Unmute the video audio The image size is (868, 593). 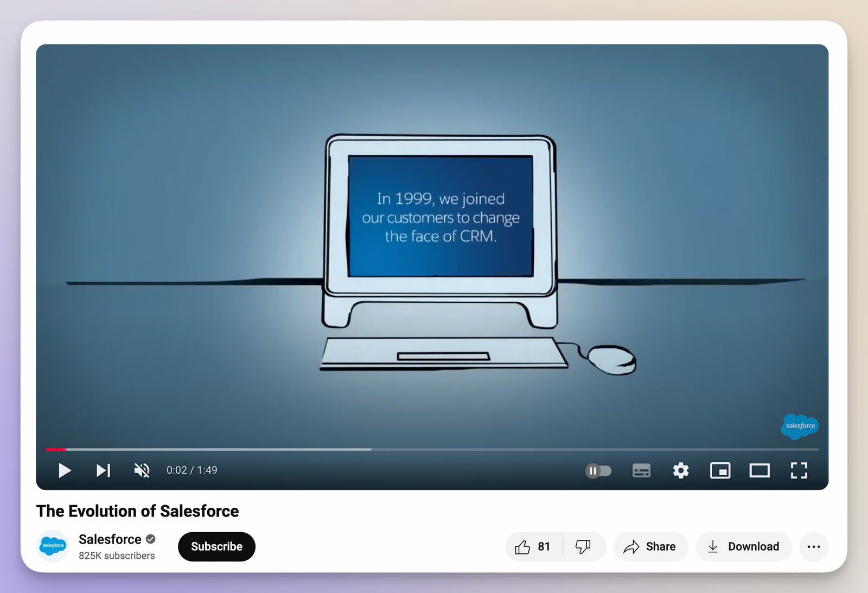[142, 470]
